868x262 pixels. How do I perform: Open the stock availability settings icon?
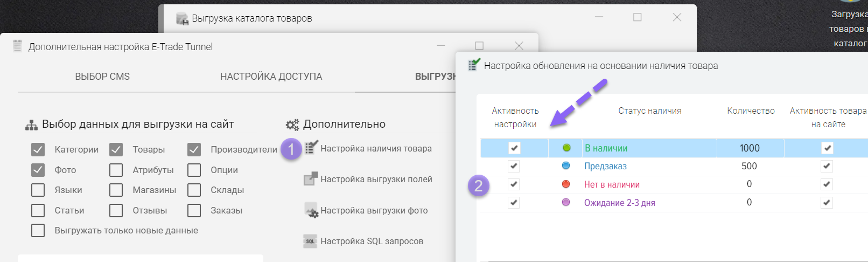[x=311, y=147]
